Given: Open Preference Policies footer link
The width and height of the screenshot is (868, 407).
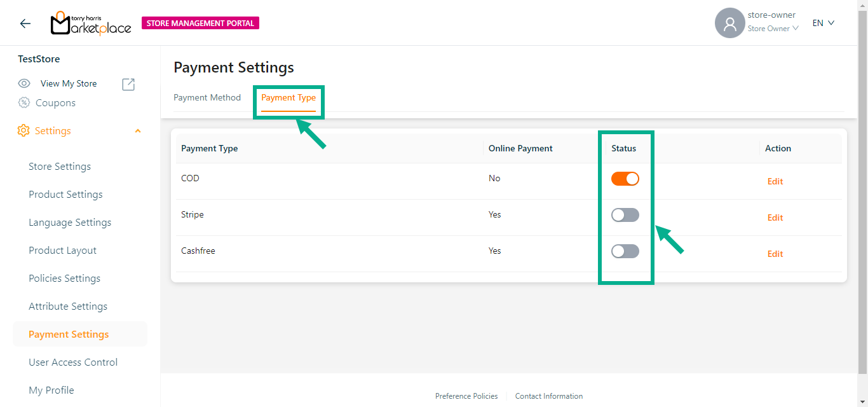Looking at the screenshot, I should (x=466, y=396).
